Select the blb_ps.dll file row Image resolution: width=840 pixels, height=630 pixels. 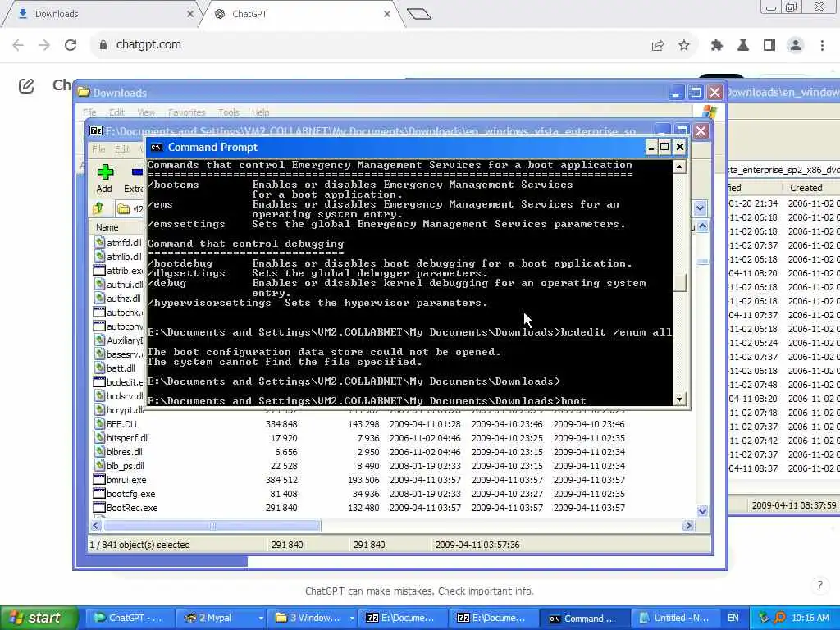coord(359,466)
